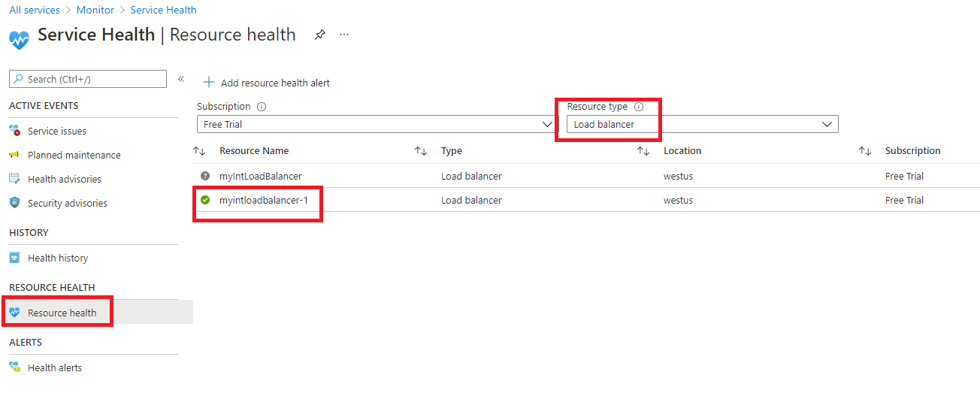Click the Service issues icon

(14, 131)
